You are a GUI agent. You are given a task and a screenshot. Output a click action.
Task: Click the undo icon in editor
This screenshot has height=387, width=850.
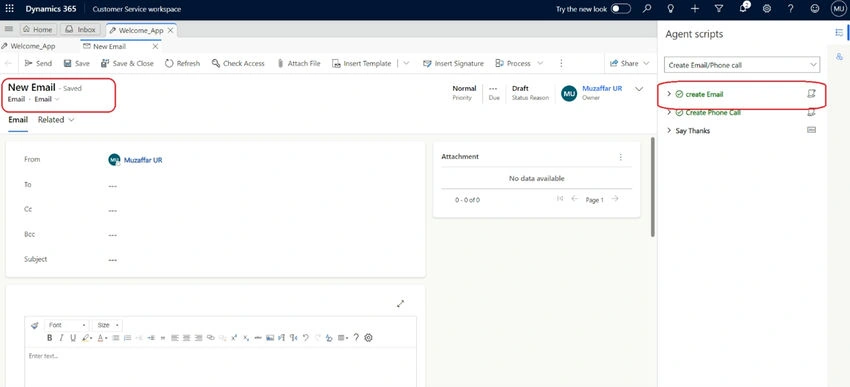pos(306,338)
